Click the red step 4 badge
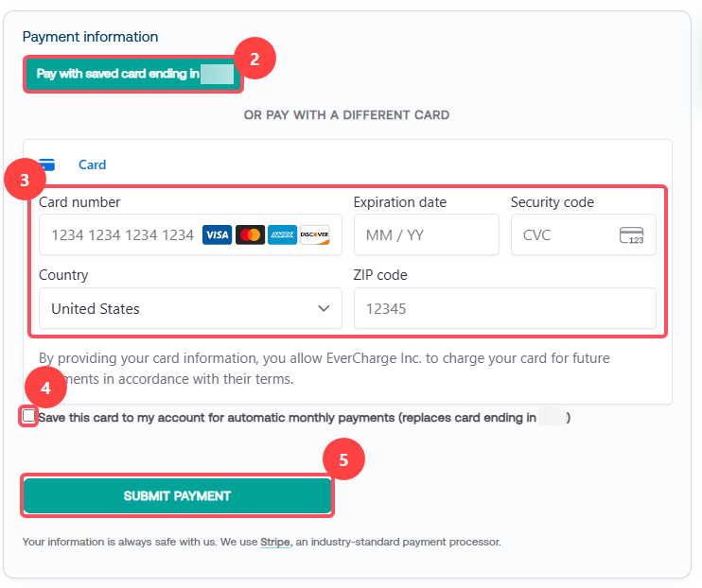The height and width of the screenshot is (588, 702). tap(45, 388)
